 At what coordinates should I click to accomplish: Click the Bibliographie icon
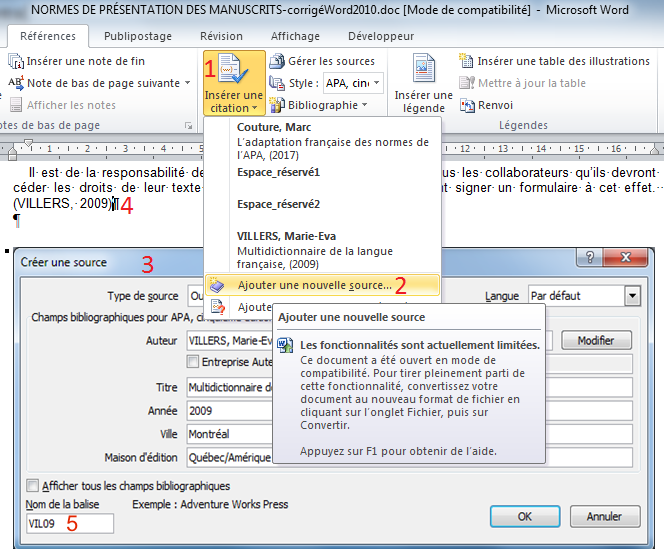277,105
